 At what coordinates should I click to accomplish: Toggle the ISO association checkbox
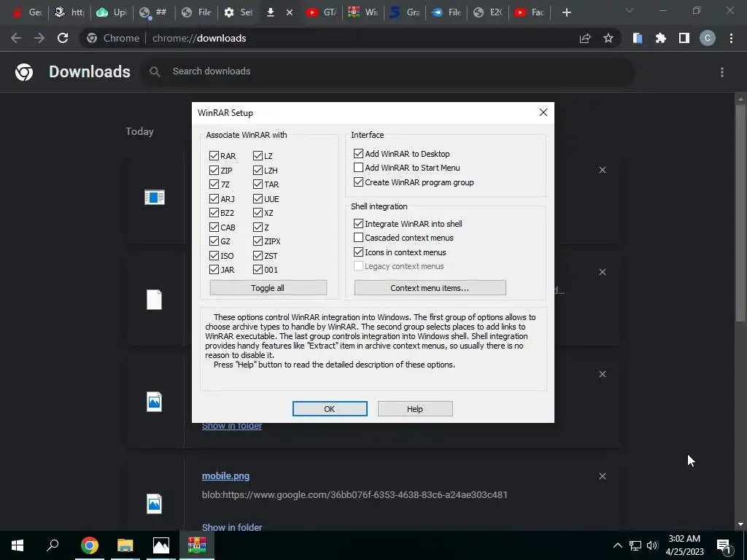(x=214, y=256)
